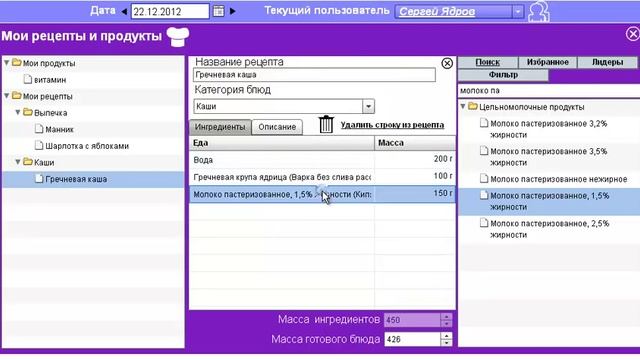Click the витамин document icon
This screenshot has height=360, width=640.
tap(28, 79)
